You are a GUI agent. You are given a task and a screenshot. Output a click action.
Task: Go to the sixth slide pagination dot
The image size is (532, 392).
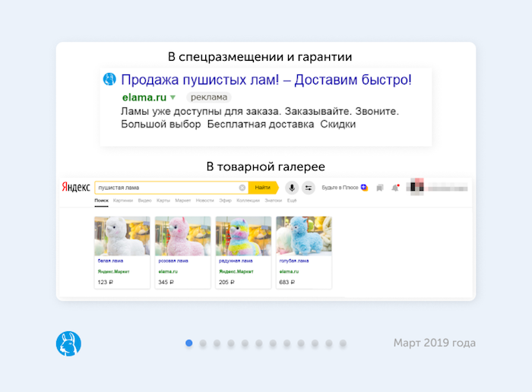point(259,343)
